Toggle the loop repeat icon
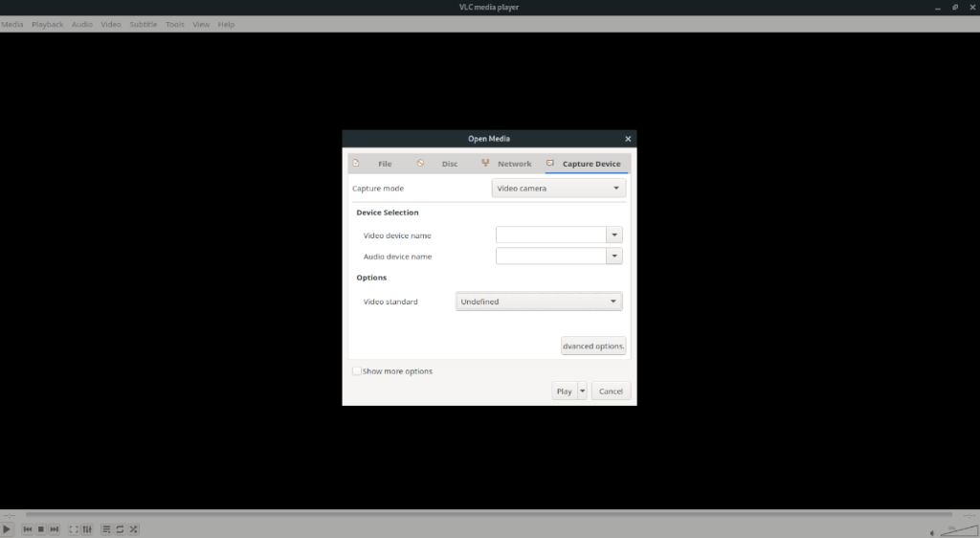Image resolution: width=980 pixels, height=538 pixels. tap(120, 528)
